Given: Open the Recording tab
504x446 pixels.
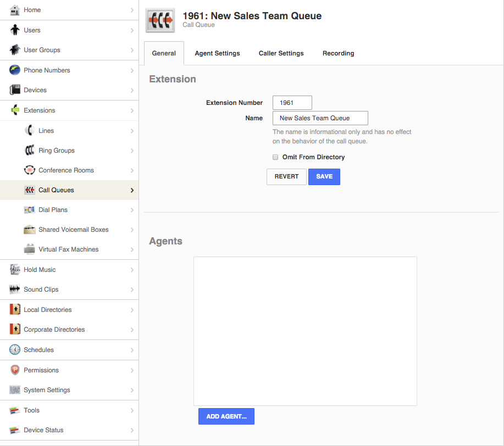Looking at the screenshot, I should tap(338, 53).
